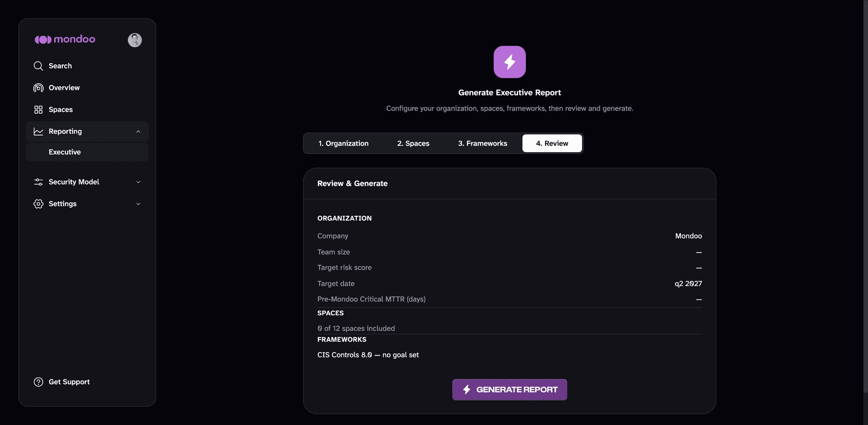Open the user avatar menu

(135, 40)
